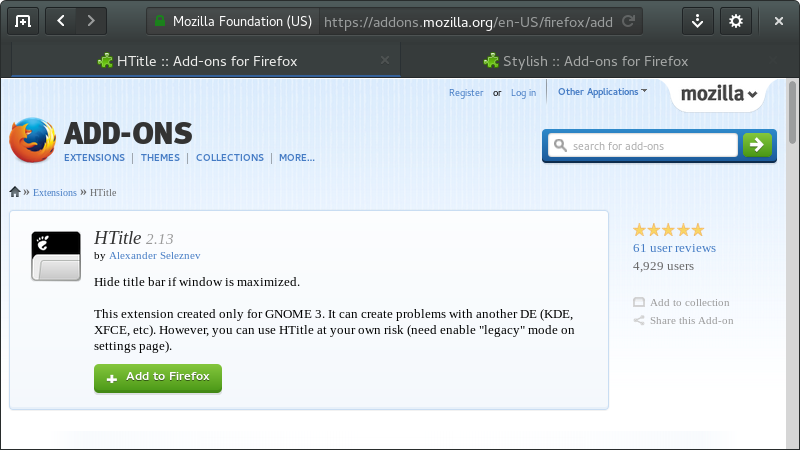Click Mozilla Foundation (US) identity label
800x450 pixels.
pos(242,21)
